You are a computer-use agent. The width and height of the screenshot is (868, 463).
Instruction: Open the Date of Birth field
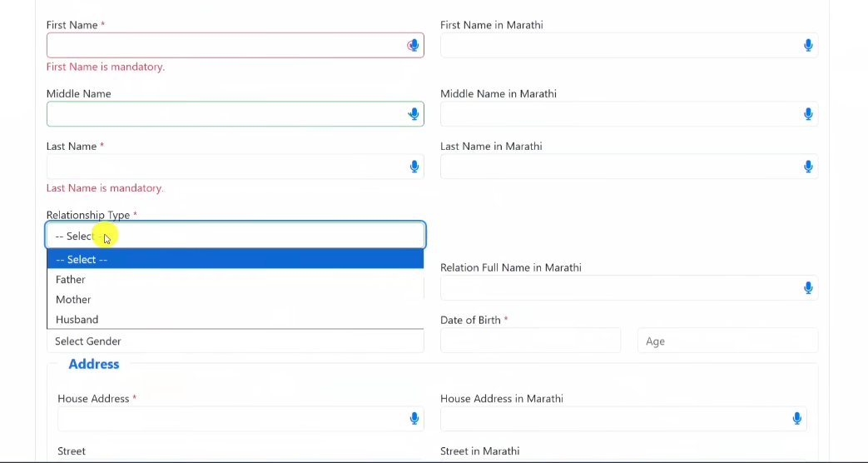[530, 341]
